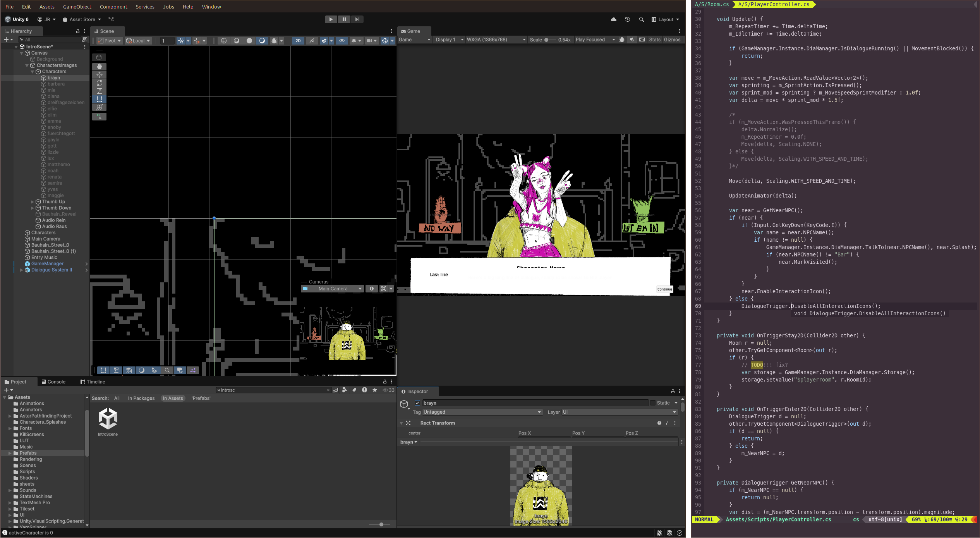The width and height of the screenshot is (980, 538).
Task: Open global search magnifier icon
Action: pos(642,19)
